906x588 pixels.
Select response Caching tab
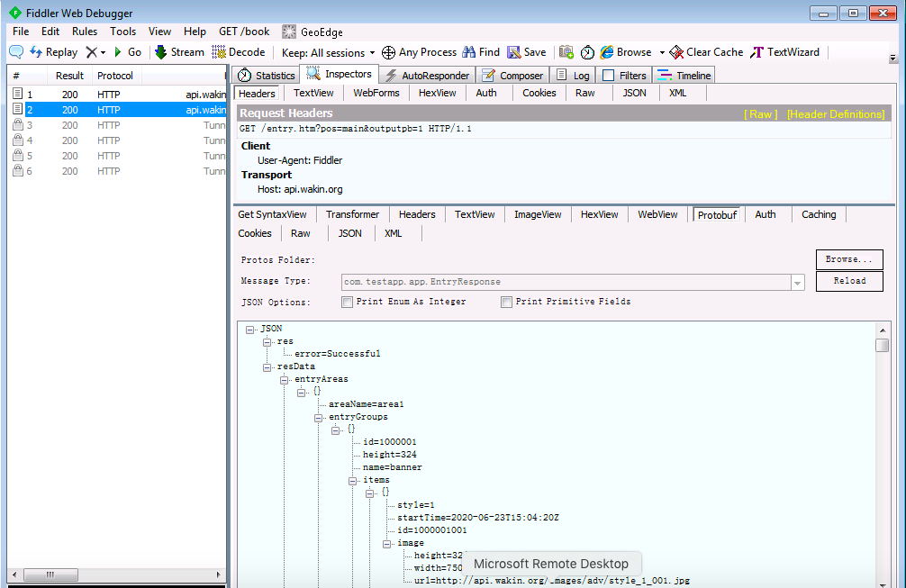819,214
